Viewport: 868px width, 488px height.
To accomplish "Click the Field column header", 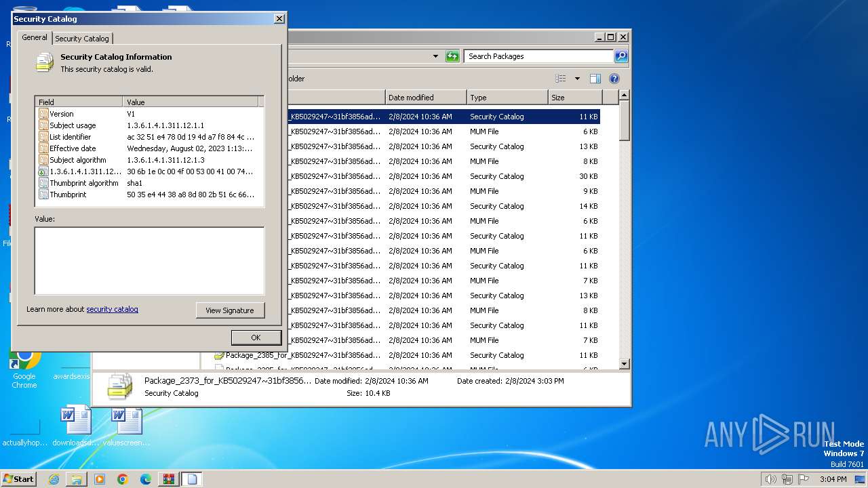I will (x=79, y=102).
